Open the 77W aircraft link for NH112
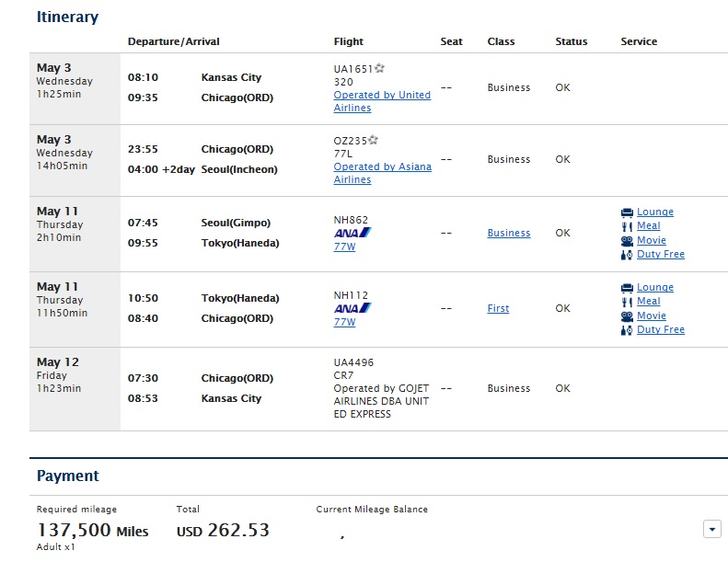The image size is (728, 562). tap(344, 322)
